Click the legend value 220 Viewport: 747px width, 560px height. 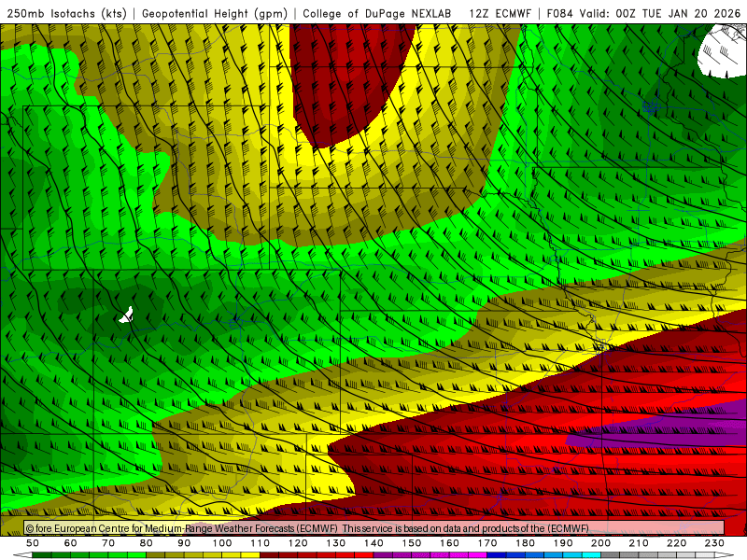pyautogui.click(x=676, y=543)
